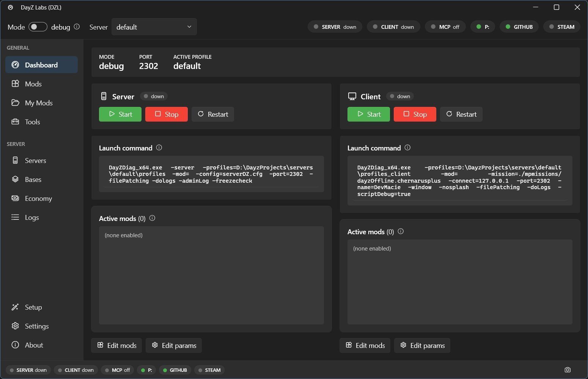The image size is (588, 379).
Task: Click Edit mods under the Client panel
Action: coord(365,345)
